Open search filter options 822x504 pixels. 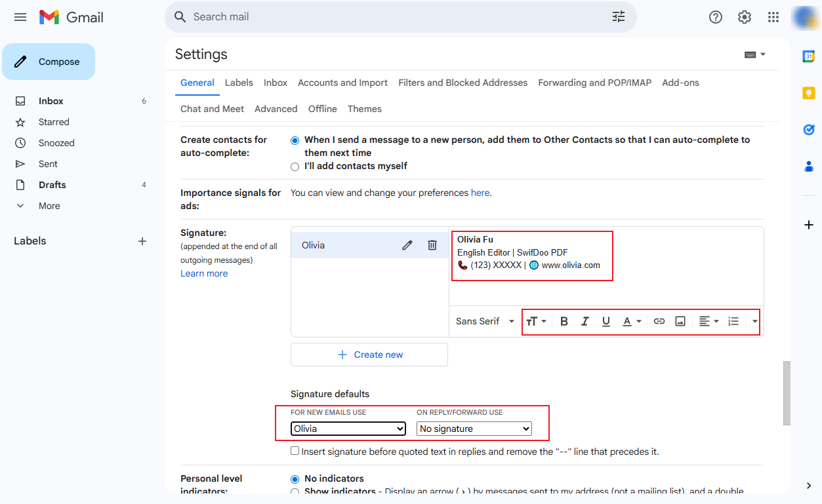pyautogui.click(x=619, y=17)
